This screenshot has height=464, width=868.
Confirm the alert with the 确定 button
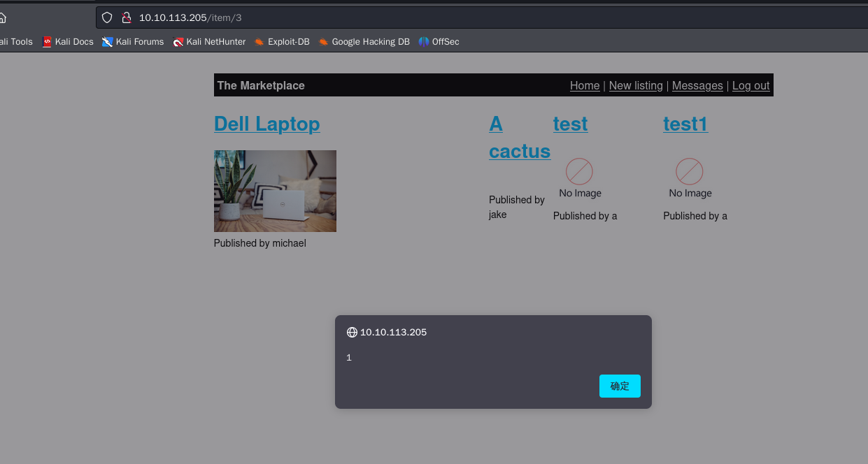pos(620,386)
